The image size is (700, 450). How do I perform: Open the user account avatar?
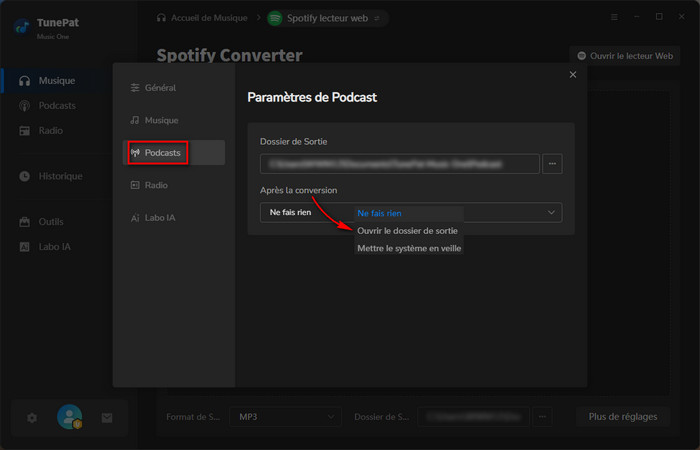click(70, 417)
